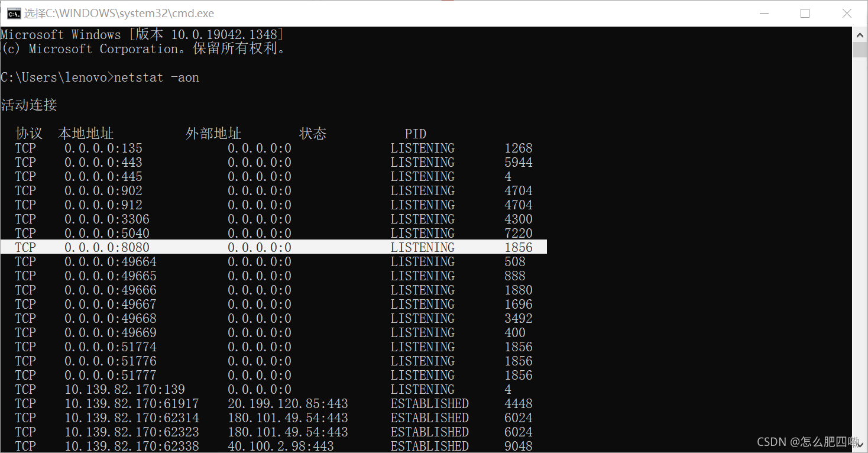Click local address 0.0.0.0:902
This screenshot has width=868, height=453.
(103, 191)
